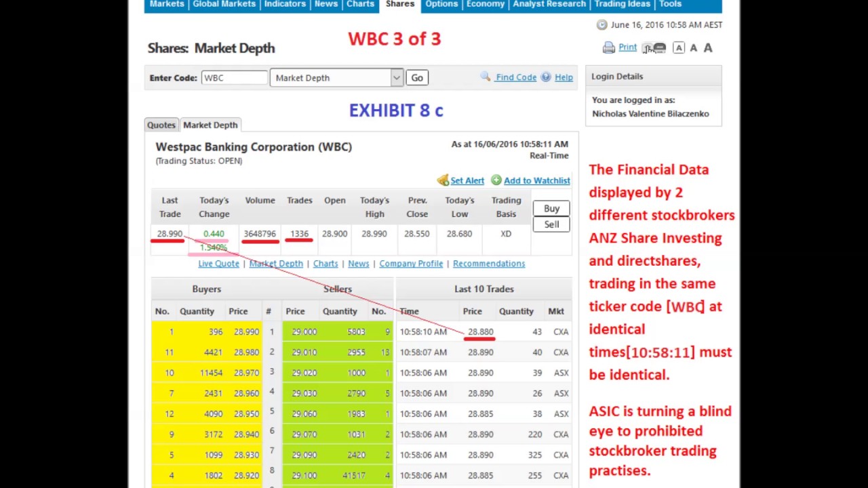
Task: Open the Trading Ideas menu
Action: point(622,4)
